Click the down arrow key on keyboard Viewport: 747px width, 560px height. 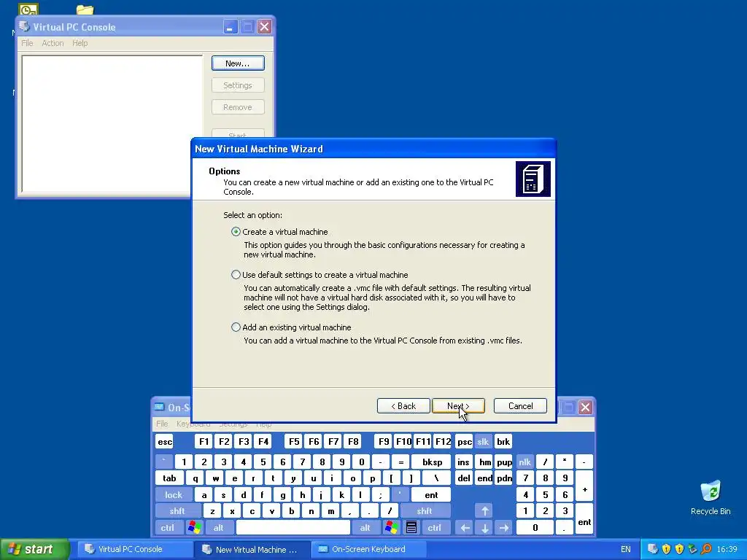484,528
